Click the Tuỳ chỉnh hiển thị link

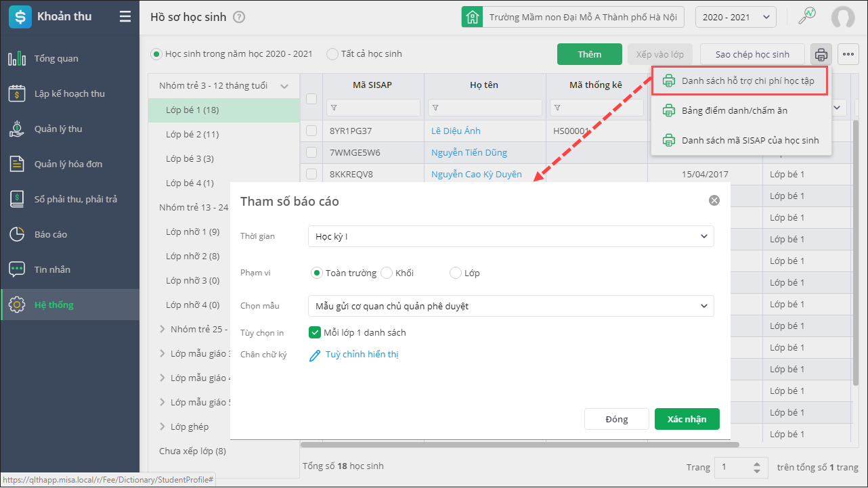click(362, 355)
